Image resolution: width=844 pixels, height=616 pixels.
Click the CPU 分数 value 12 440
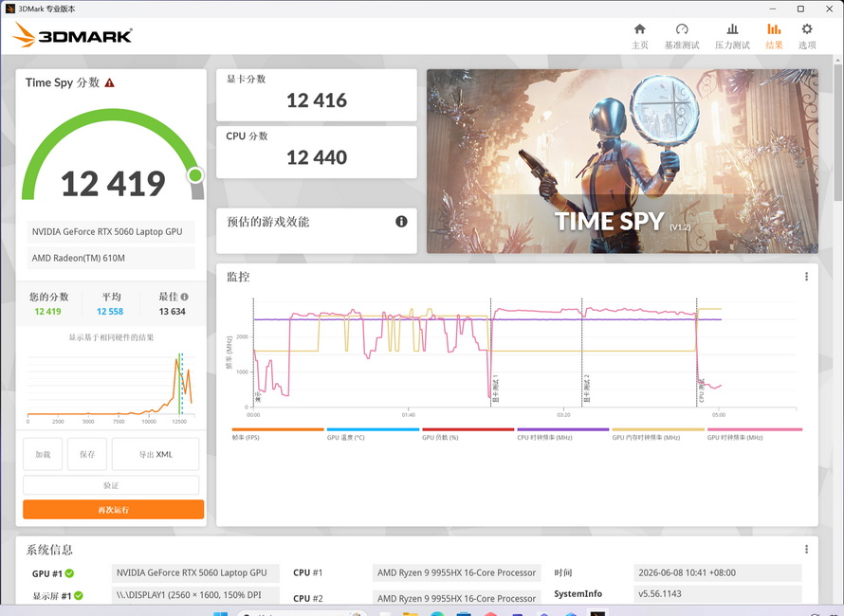[317, 157]
